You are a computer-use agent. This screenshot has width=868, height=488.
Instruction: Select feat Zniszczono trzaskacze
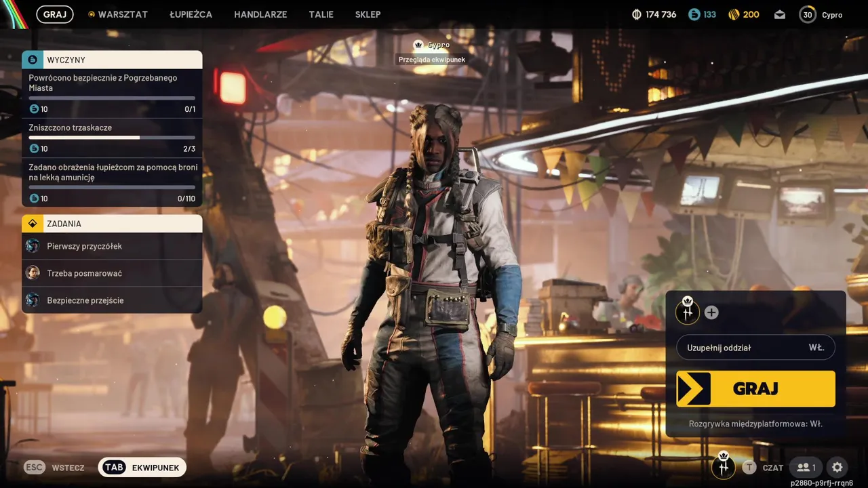click(x=112, y=138)
